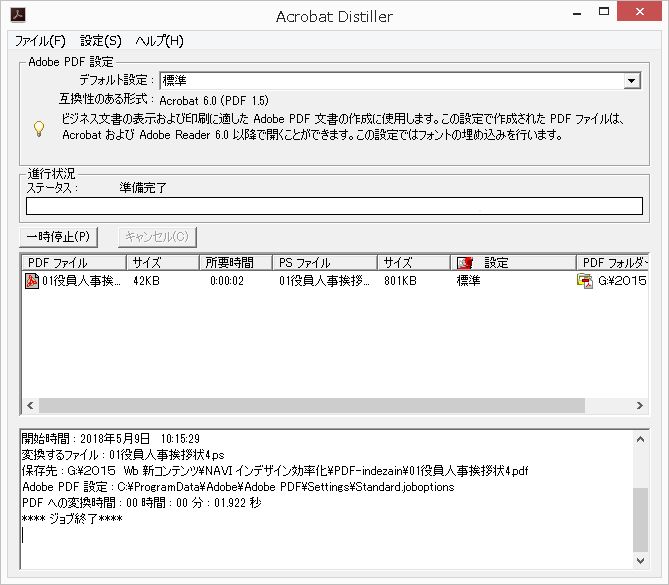Sort by the PDF ファイル column header

tap(74, 263)
